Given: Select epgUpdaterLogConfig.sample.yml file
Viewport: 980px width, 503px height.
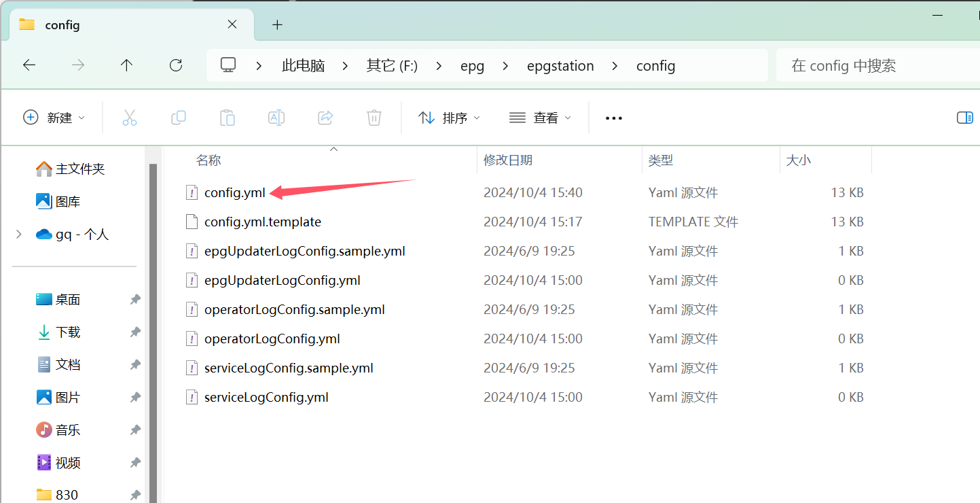Looking at the screenshot, I should 305,251.
